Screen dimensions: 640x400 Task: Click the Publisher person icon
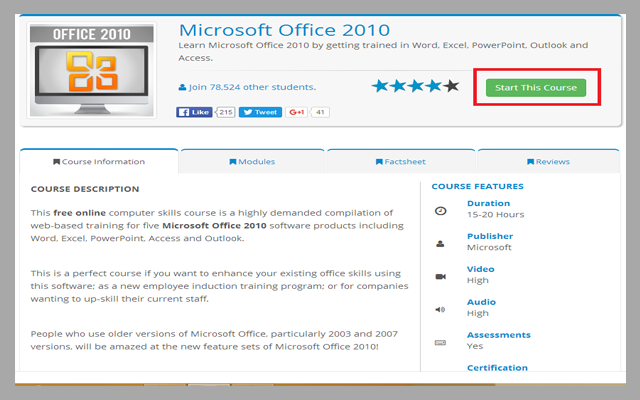pos(440,243)
